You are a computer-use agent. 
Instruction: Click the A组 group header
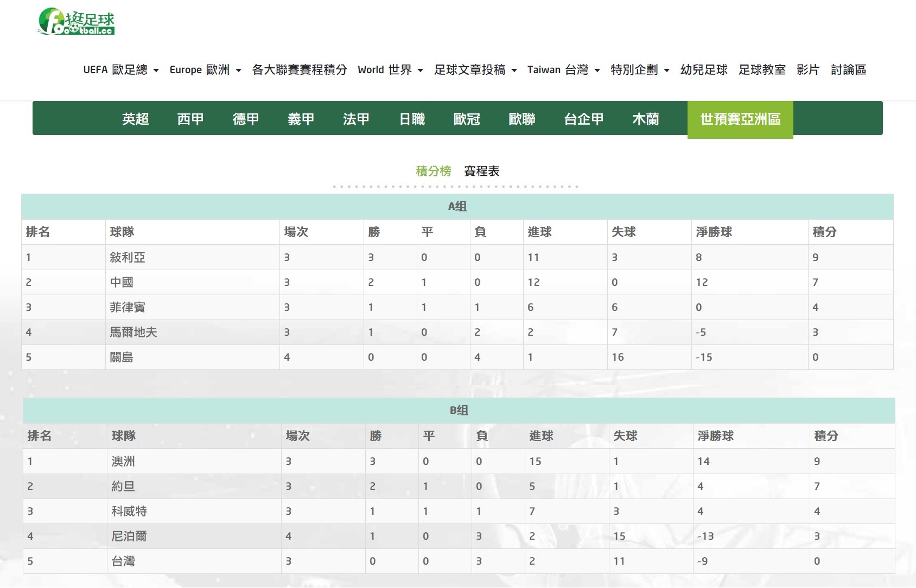coord(457,206)
